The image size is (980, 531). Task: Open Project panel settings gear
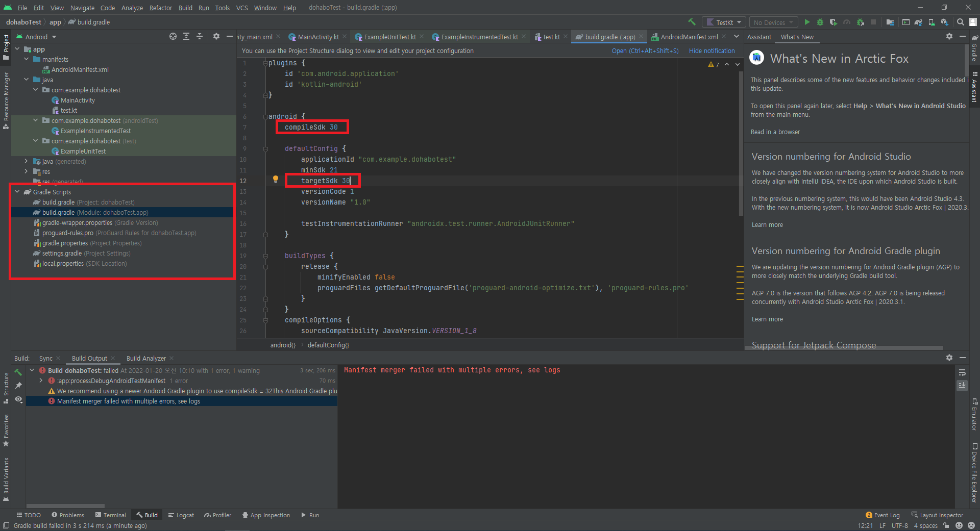click(x=216, y=36)
